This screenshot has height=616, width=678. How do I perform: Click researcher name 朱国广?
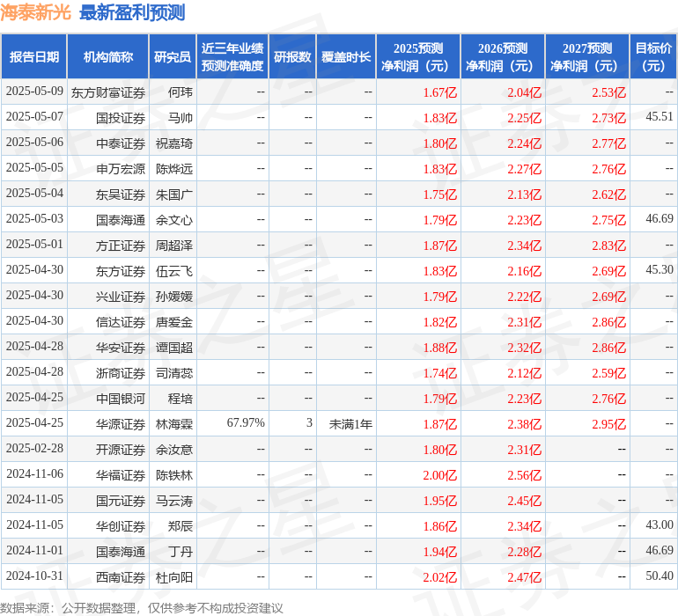click(174, 194)
